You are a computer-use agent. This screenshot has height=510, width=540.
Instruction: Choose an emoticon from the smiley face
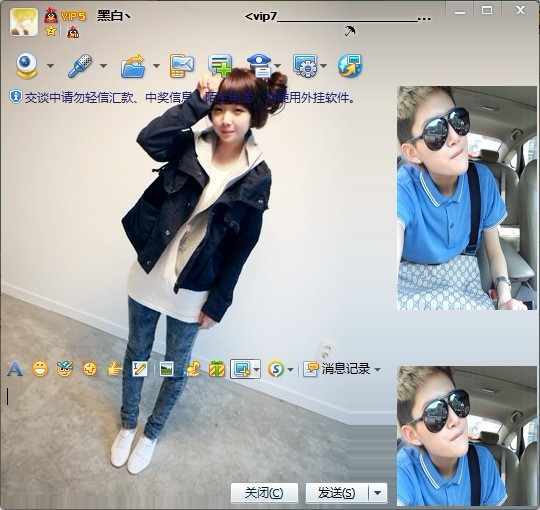(x=40, y=369)
